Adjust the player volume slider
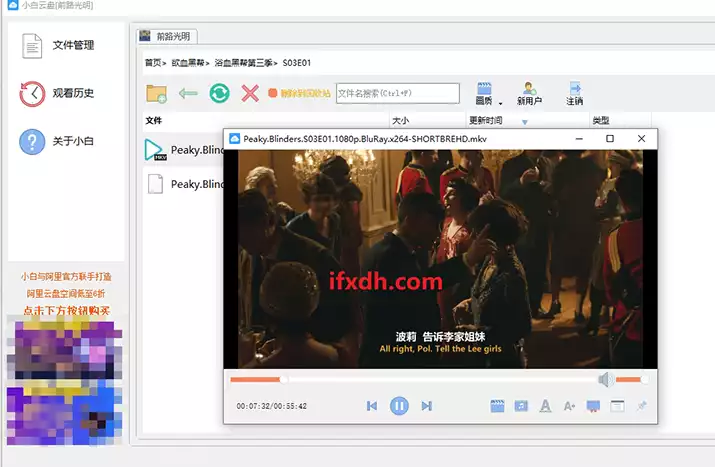This screenshot has height=467, width=715. tap(632, 379)
